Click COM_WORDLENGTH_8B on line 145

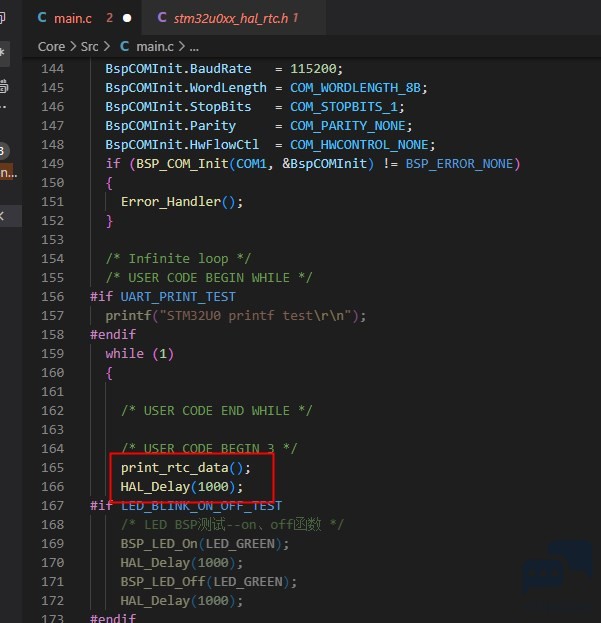[x=355, y=88]
